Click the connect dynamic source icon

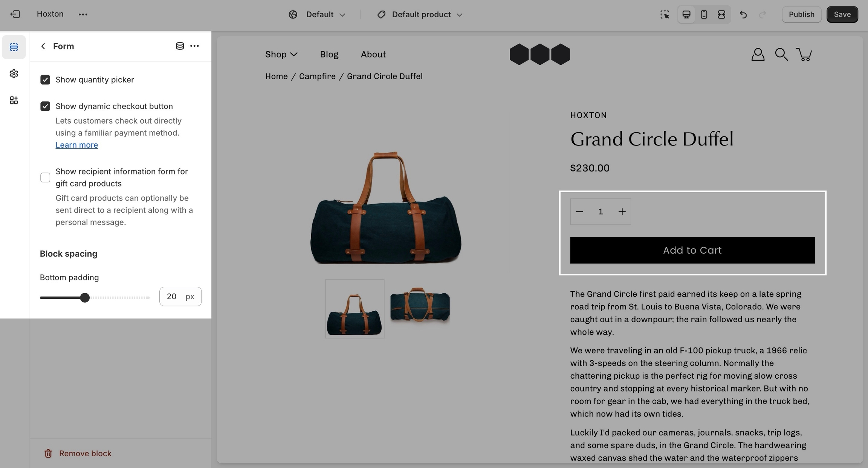(180, 46)
